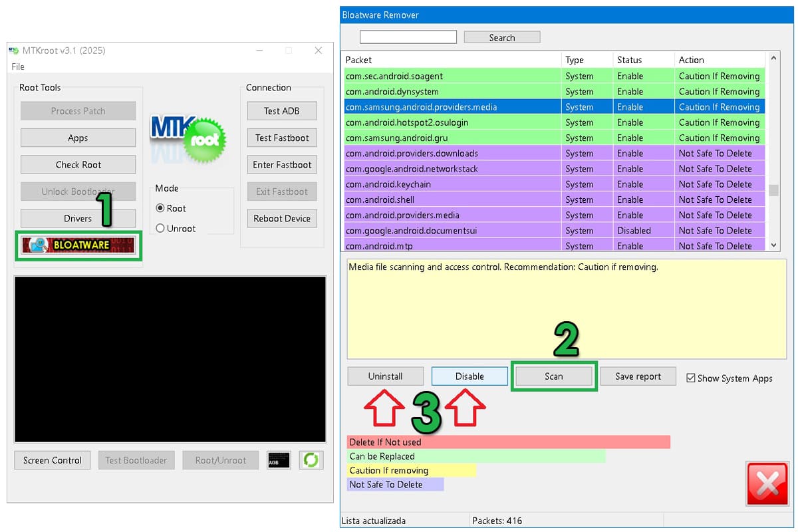Focus the package search input field

coord(408,37)
